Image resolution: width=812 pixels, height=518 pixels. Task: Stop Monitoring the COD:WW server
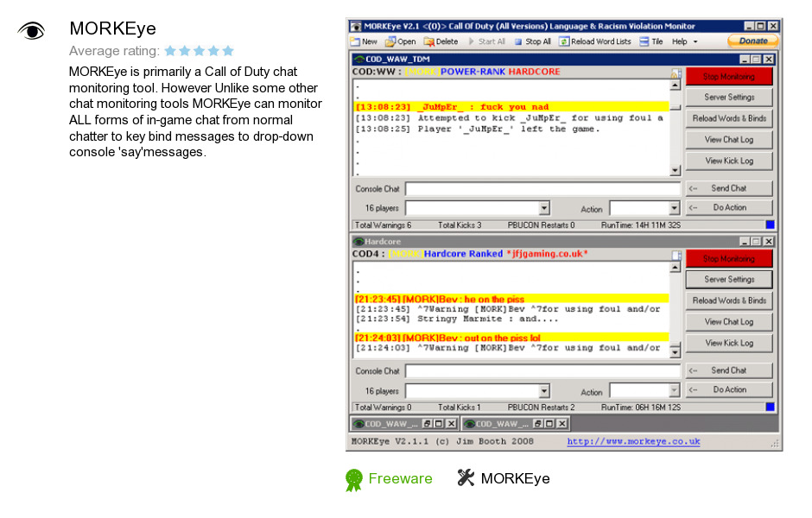(728, 77)
